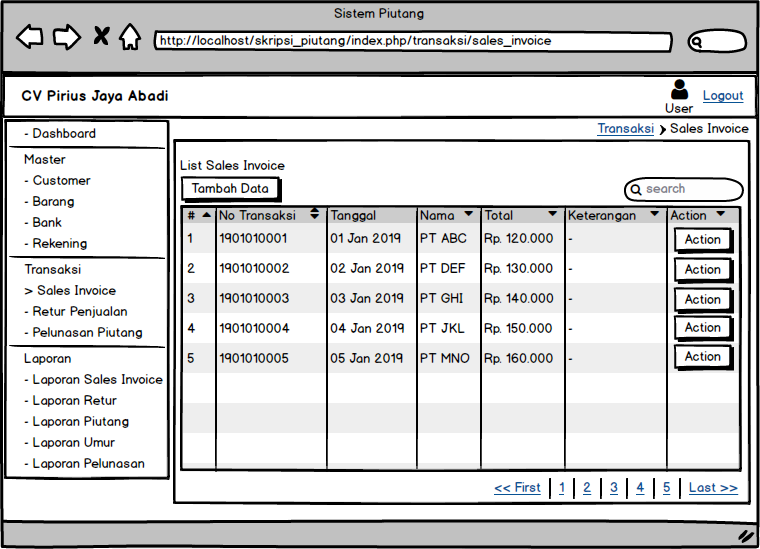Sort by the Nama column arrow
This screenshot has height=549, width=760.
click(x=468, y=214)
